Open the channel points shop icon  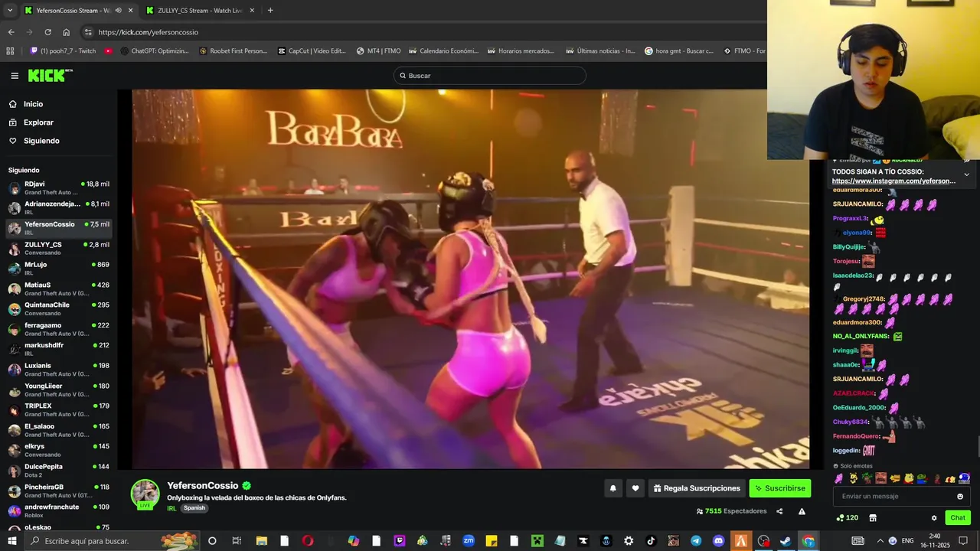(x=872, y=518)
